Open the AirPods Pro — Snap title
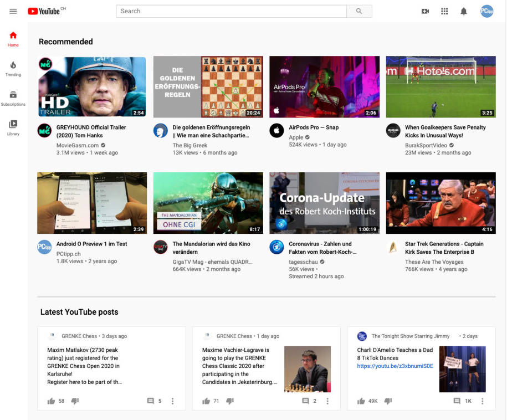507x420 pixels. (x=314, y=127)
